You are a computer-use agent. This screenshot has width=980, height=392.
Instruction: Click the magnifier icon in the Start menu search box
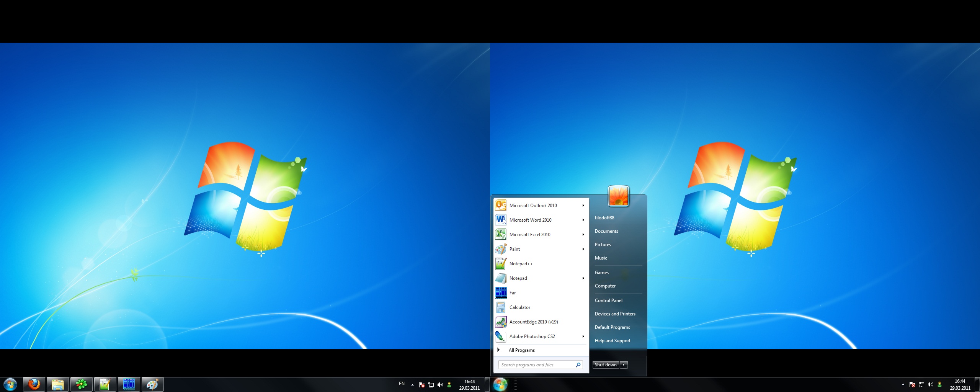(578, 365)
